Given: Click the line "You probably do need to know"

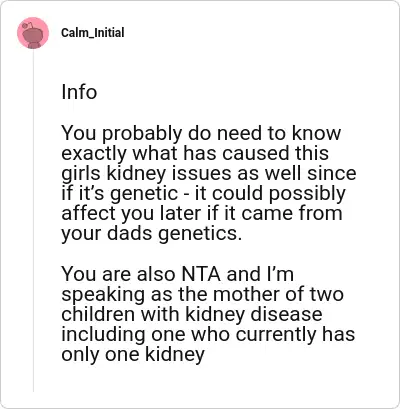Looking at the screenshot, I should (x=201, y=133).
